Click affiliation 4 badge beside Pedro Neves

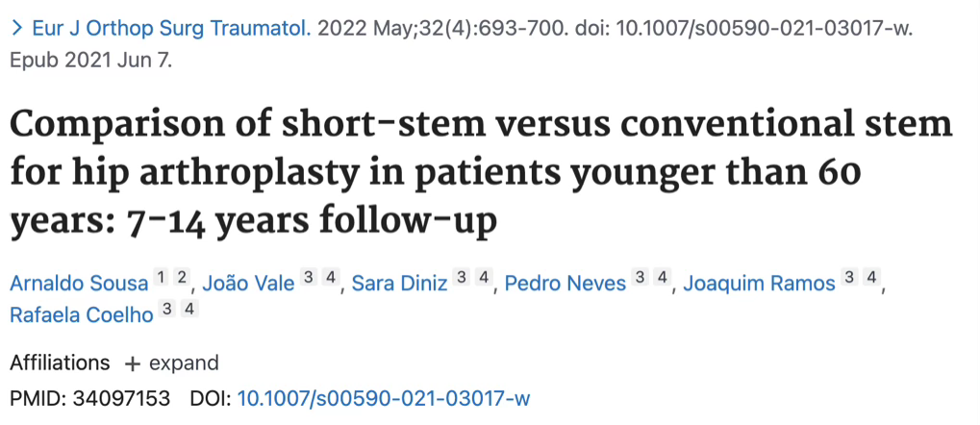662,278
